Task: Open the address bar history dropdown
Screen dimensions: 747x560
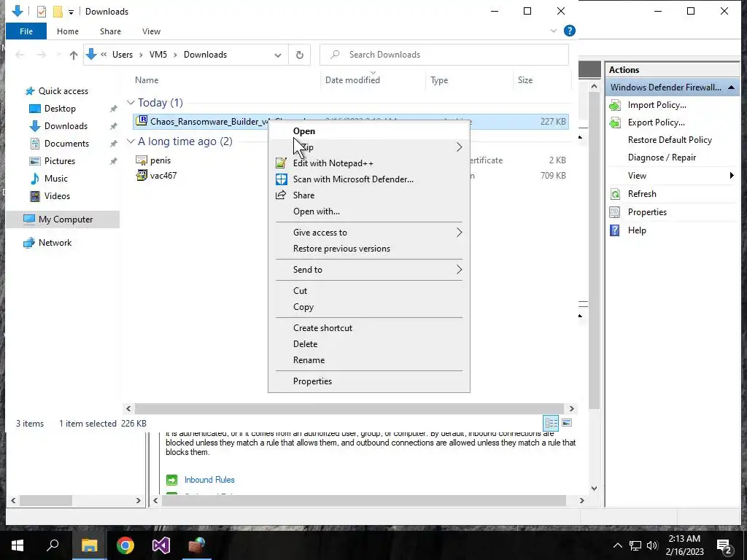Action: click(278, 55)
